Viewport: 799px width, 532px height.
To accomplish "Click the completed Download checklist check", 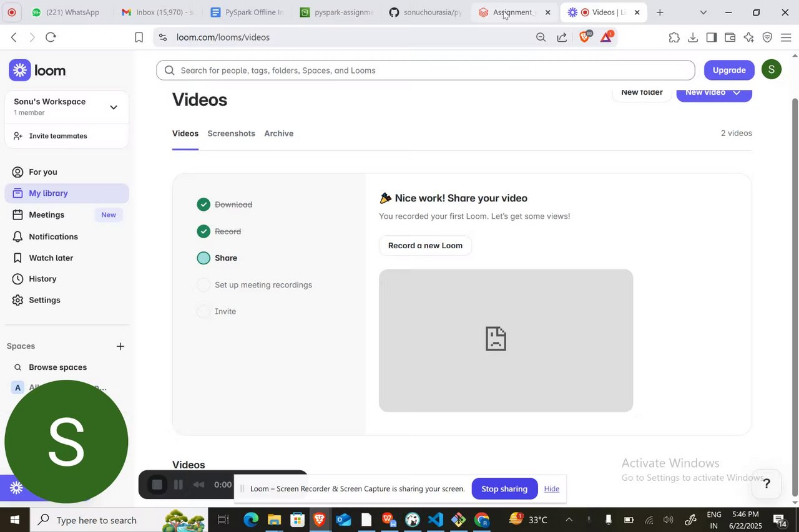I will 203,205.
